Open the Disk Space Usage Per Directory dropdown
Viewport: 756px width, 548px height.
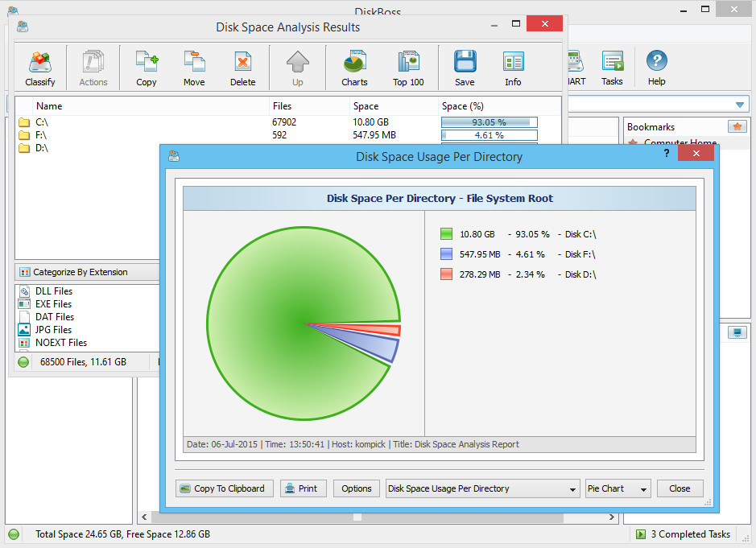point(482,488)
